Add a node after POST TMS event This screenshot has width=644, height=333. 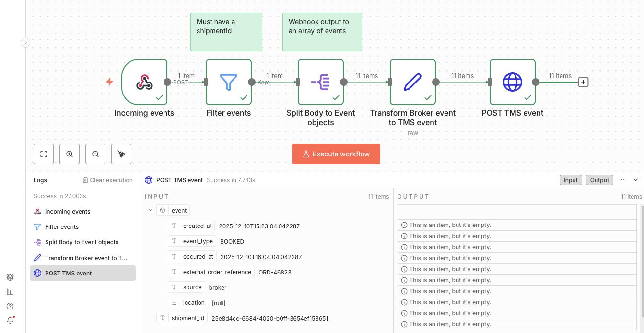[583, 82]
